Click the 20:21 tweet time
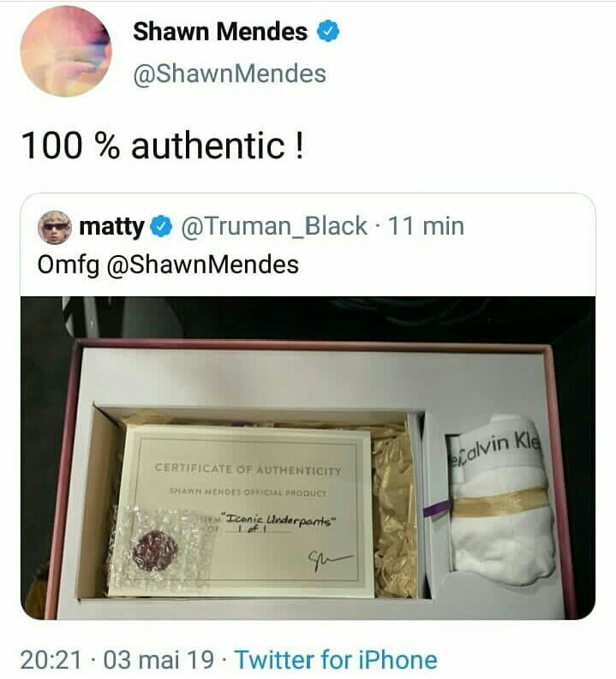The height and width of the screenshot is (679, 616). 51,660
